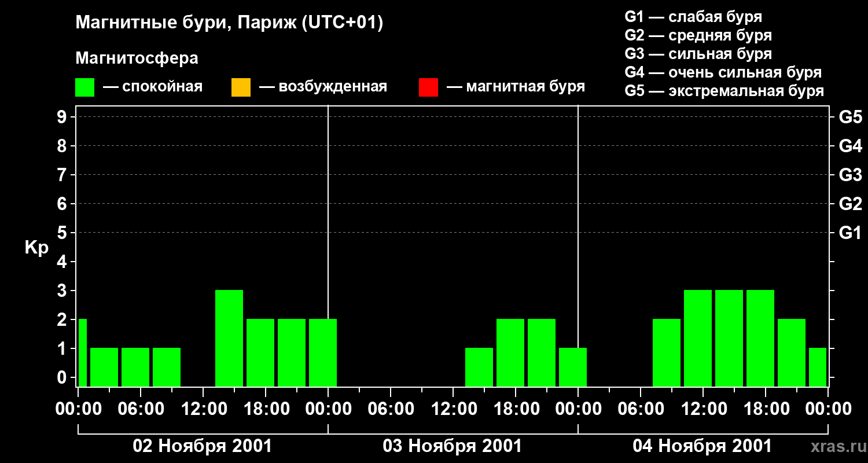Click the 12:00 time label for 04 Ноября

pyautogui.click(x=703, y=409)
